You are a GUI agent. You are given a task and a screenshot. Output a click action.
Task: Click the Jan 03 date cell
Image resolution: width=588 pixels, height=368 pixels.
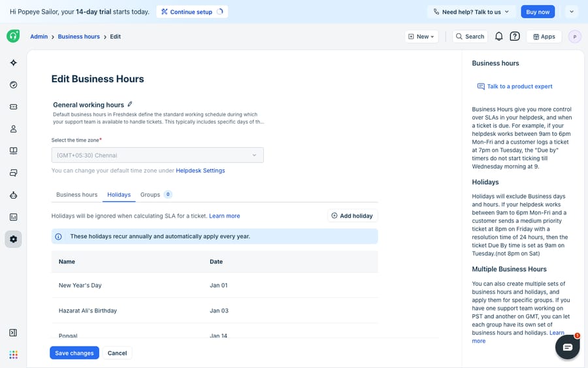pos(219,310)
